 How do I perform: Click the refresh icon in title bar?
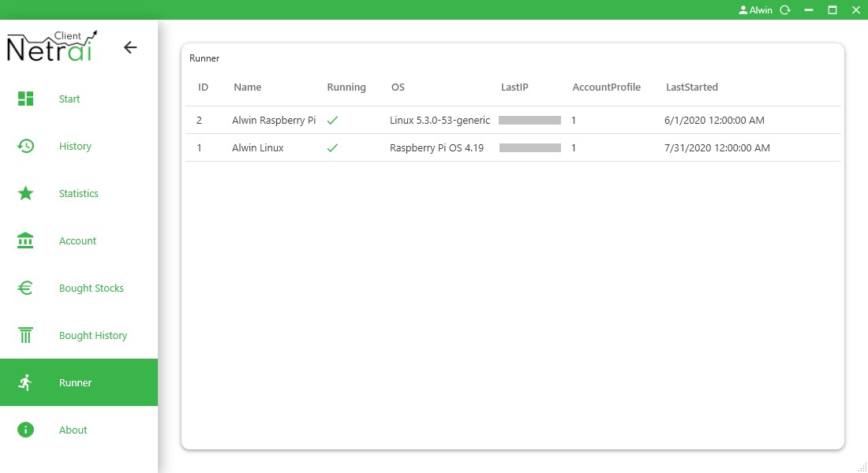pyautogui.click(x=785, y=10)
